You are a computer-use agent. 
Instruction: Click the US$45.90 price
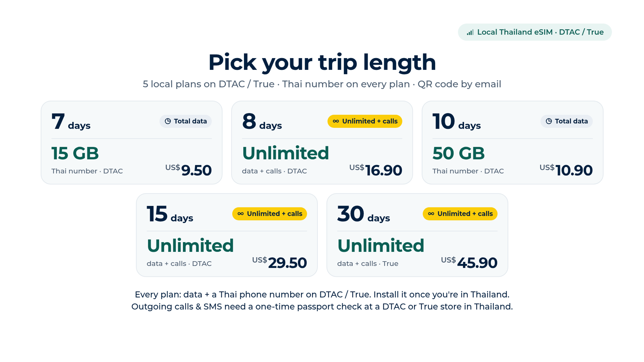click(x=469, y=262)
